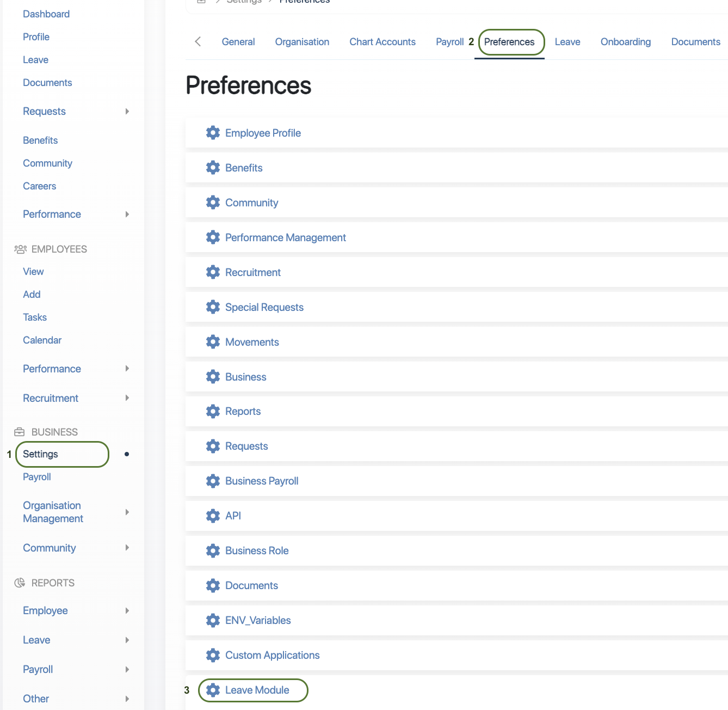Switch to the Chart Accounts tab
728x710 pixels.
(x=382, y=42)
